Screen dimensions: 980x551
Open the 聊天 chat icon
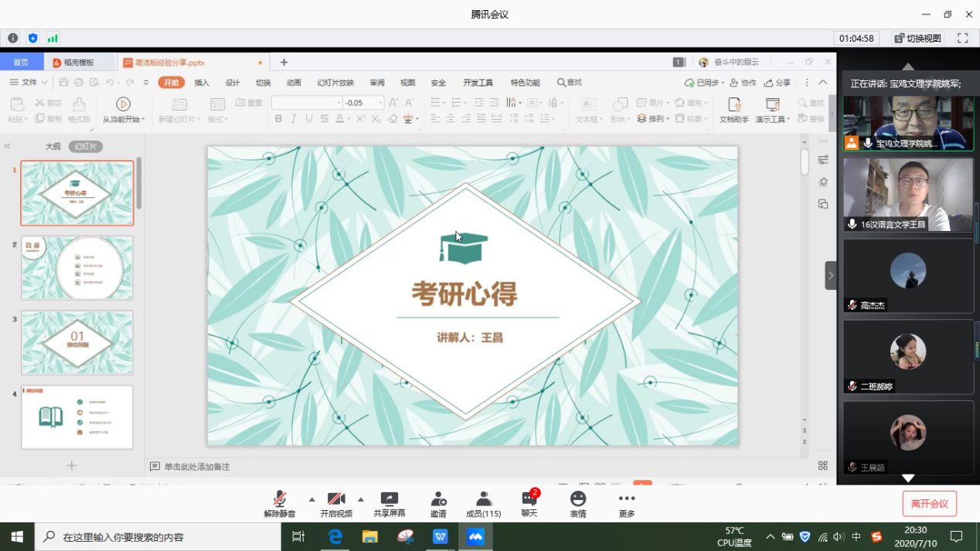point(529,499)
